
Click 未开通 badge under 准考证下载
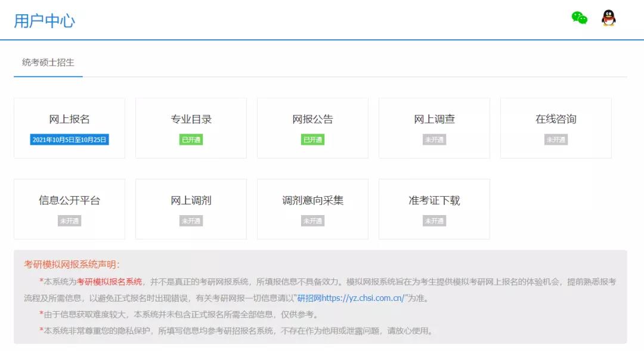tap(434, 221)
